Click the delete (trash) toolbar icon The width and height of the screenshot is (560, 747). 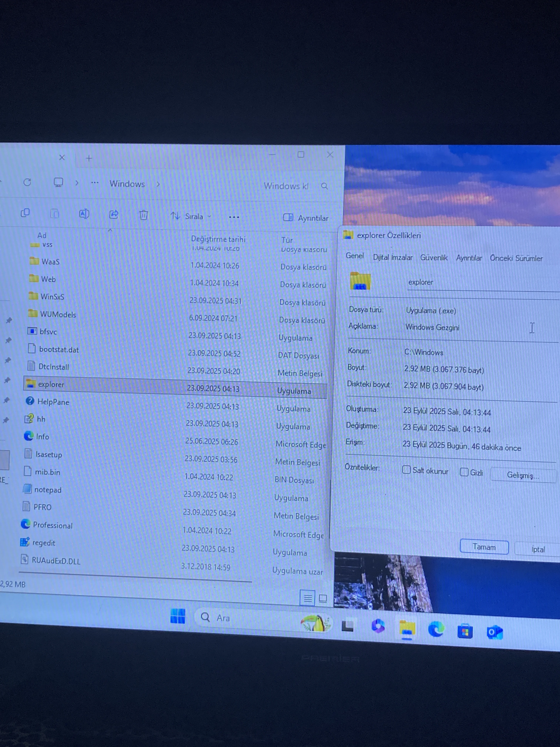coord(144,215)
